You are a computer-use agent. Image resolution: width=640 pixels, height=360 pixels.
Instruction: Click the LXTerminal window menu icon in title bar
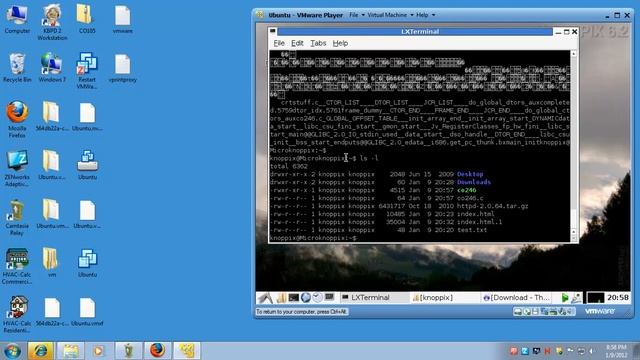coord(273,31)
